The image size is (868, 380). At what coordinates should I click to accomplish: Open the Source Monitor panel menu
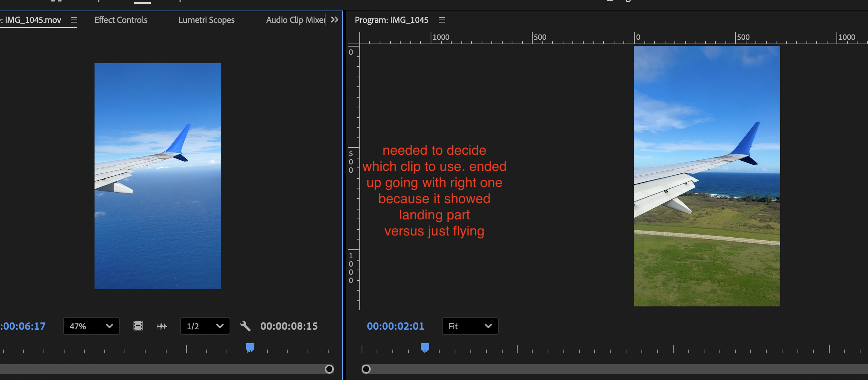click(x=74, y=20)
